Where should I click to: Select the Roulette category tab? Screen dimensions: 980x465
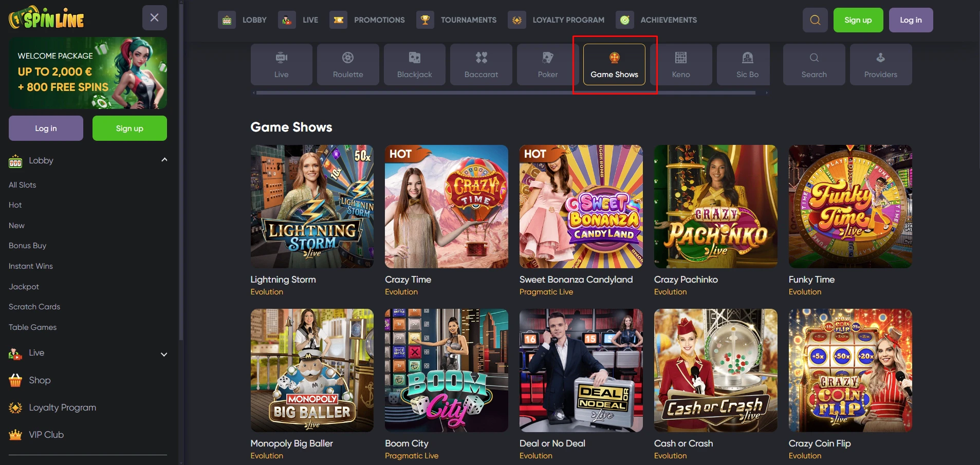pyautogui.click(x=348, y=64)
